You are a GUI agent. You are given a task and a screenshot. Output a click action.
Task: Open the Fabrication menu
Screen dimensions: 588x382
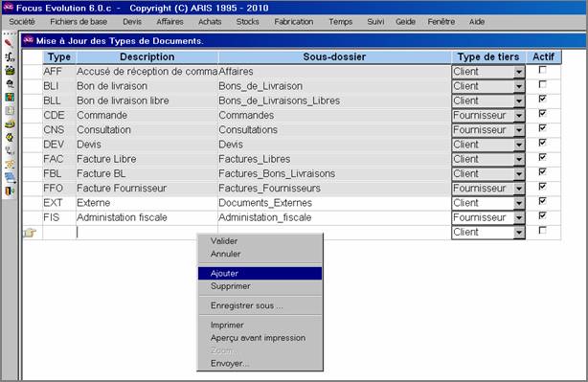[294, 22]
